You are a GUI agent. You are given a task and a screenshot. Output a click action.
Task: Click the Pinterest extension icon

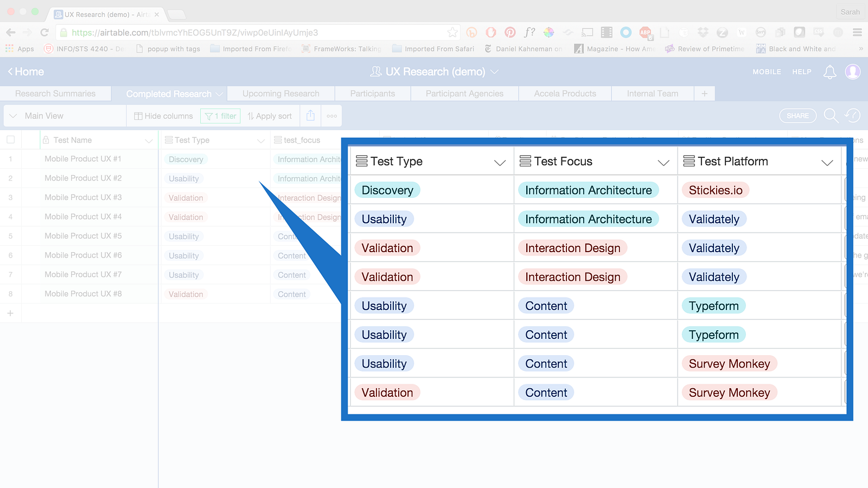click(510, 33)
